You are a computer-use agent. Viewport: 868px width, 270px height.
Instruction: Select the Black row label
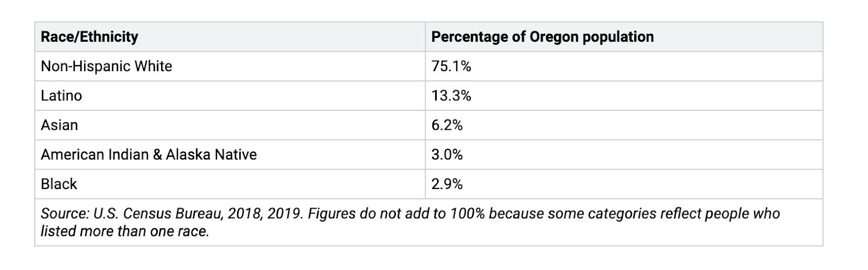59,184
